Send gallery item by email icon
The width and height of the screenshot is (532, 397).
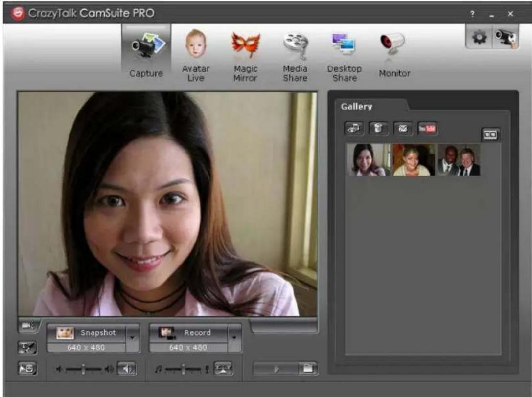click(403, 129)
